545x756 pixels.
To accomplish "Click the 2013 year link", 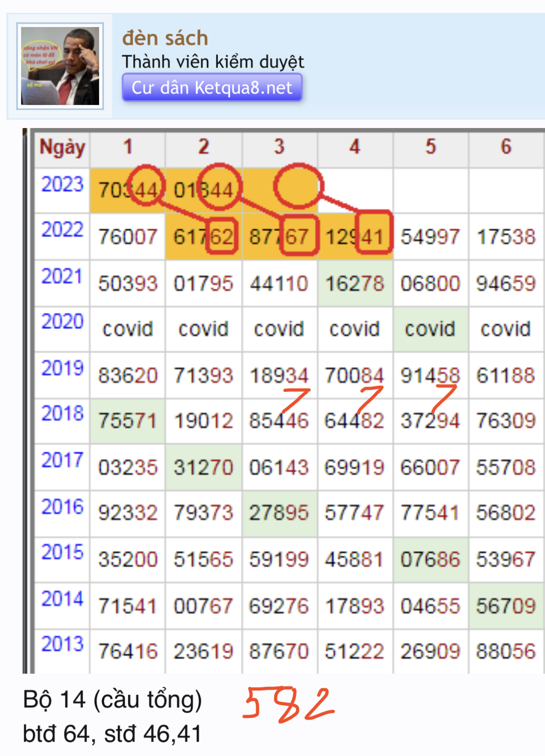I will tap(63, 644).
